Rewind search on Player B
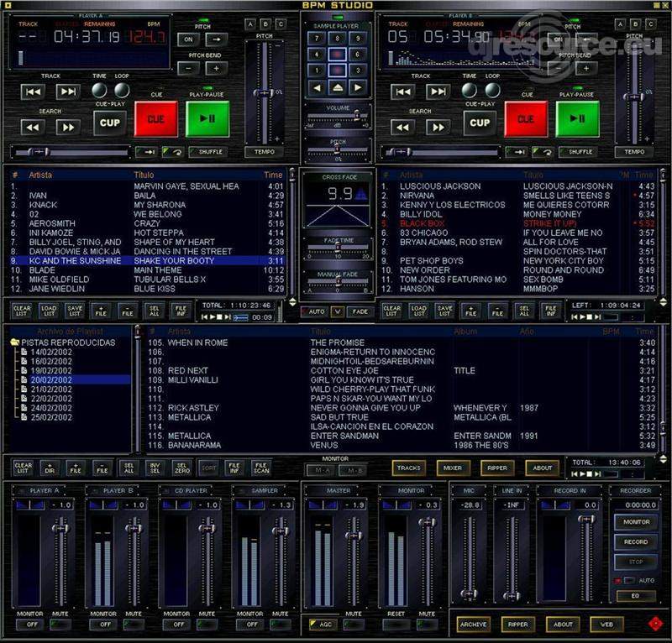 coord(403,128)
